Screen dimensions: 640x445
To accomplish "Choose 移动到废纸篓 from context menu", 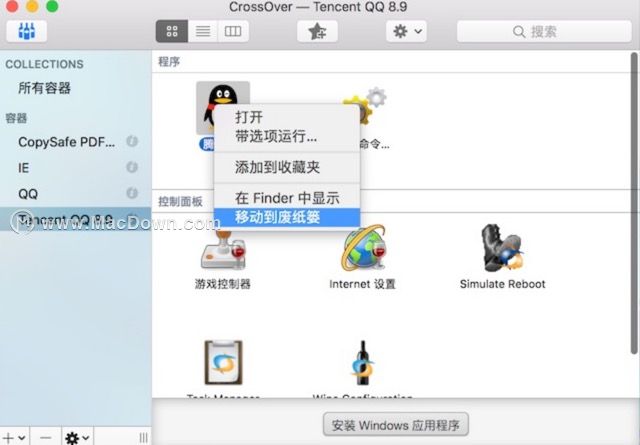I will [x=287, y=217].
